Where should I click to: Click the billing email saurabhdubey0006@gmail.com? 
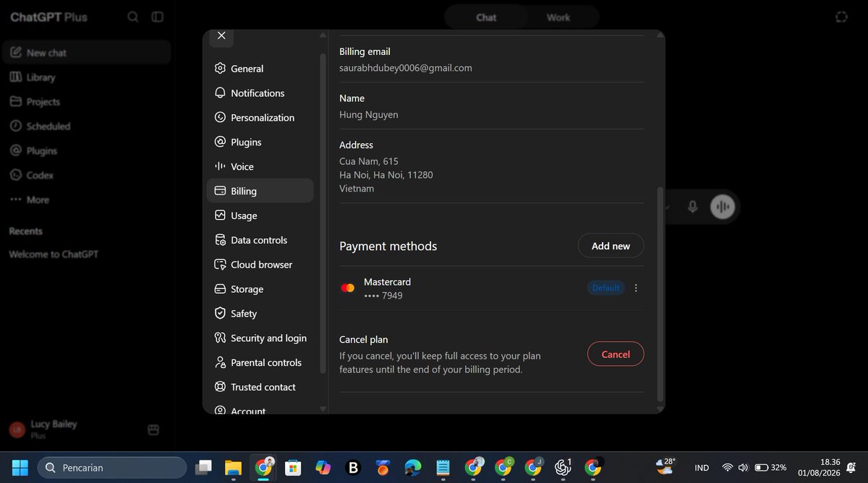tap(406, 68)
